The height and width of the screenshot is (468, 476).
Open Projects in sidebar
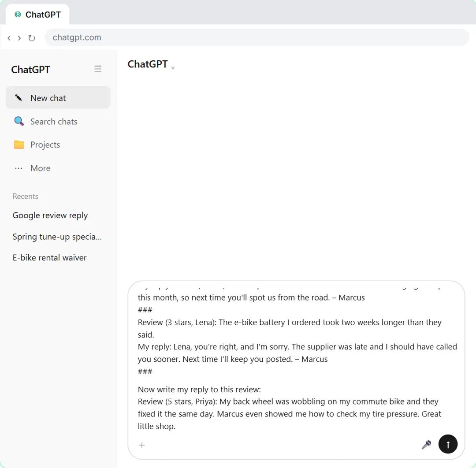point(58,145)
